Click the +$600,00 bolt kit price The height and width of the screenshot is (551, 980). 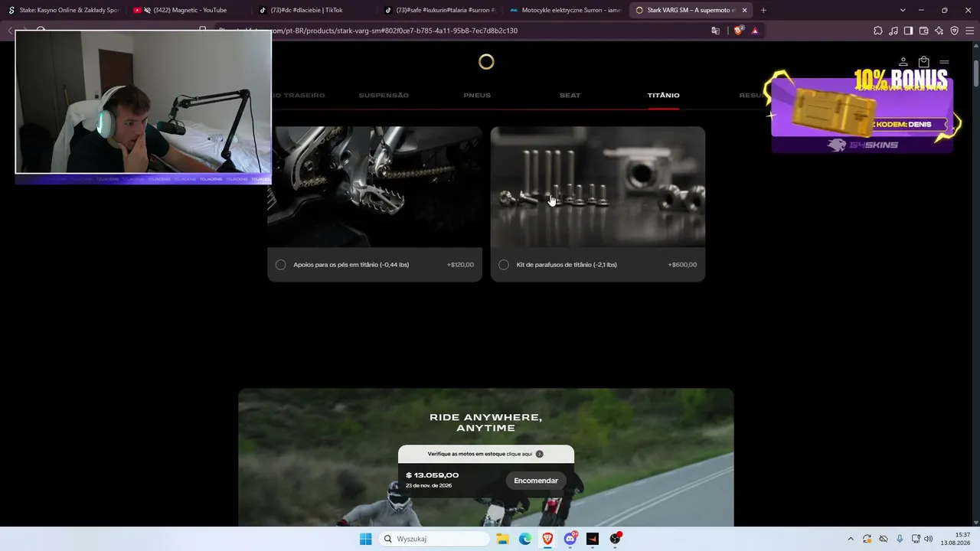[x=682, y=265]
